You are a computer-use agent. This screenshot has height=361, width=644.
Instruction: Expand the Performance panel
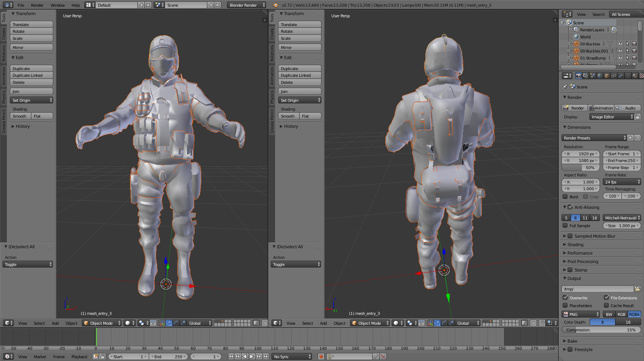(x=580, y=253)
